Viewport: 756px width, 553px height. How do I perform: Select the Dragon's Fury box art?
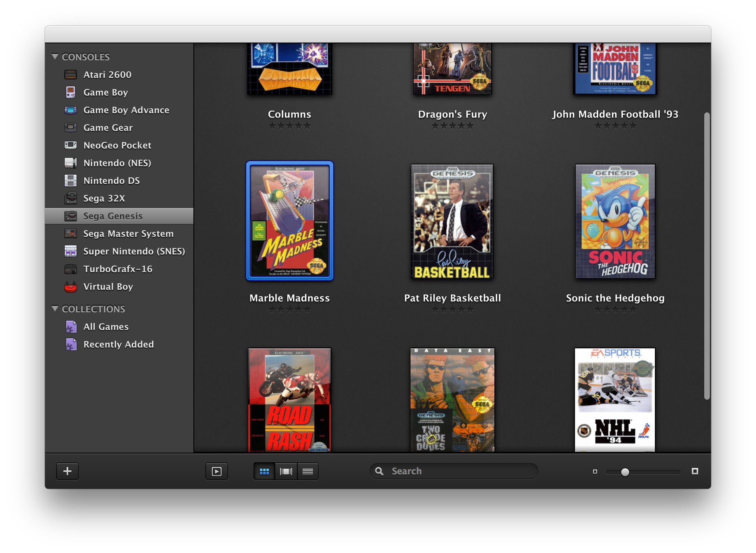(453, 69)
